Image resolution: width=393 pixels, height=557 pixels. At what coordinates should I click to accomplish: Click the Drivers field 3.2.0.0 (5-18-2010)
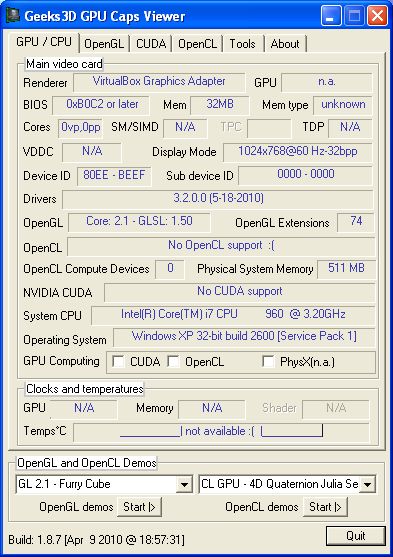pos(218,199)
